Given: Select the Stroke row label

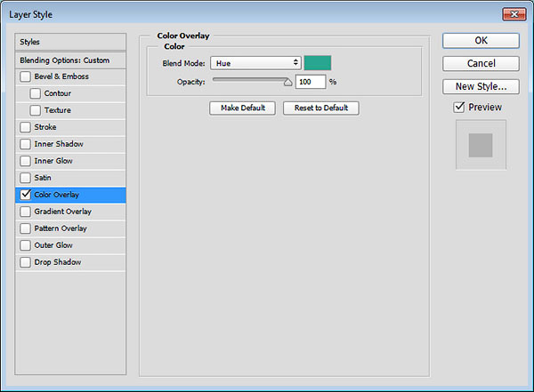Looking at the screenshot, I should [45, 127].
